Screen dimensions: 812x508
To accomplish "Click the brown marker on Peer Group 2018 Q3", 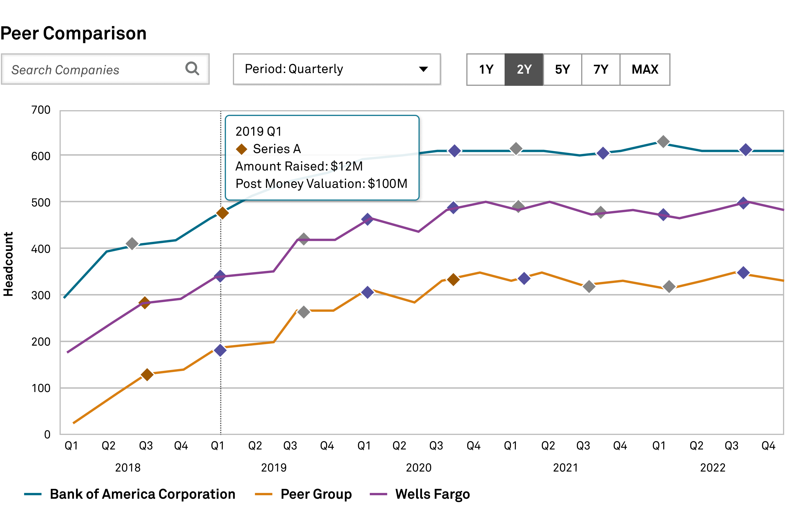I will pyautogui.click(x=147, y=374).
